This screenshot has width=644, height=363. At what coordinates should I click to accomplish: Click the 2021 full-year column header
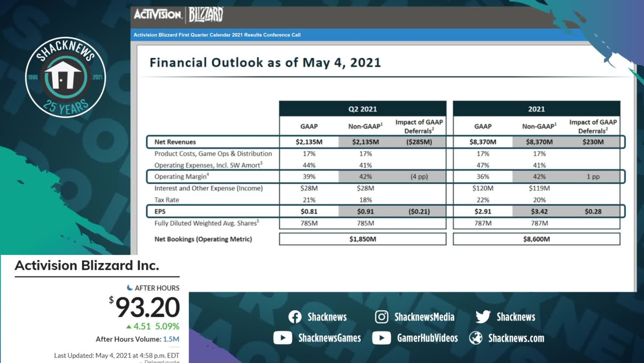[x=536, y=109]
